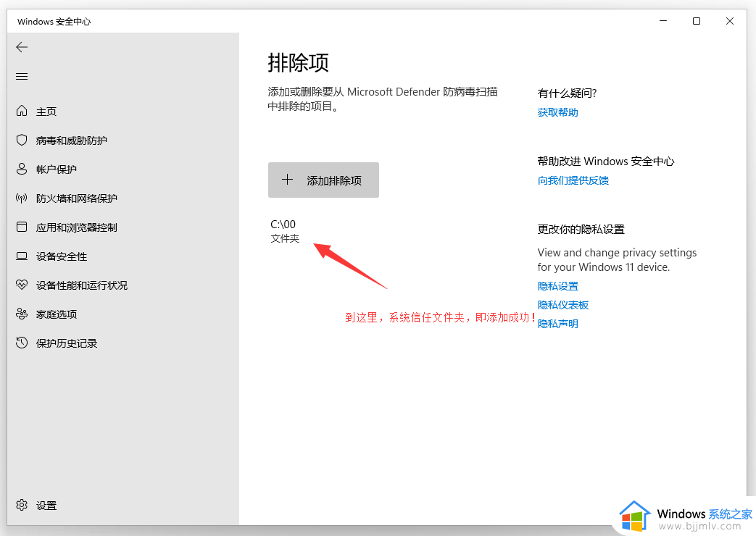Viewport: 756px width, 536px height.
Task: Click the app and browser control icon
Action: click(22, 227)
